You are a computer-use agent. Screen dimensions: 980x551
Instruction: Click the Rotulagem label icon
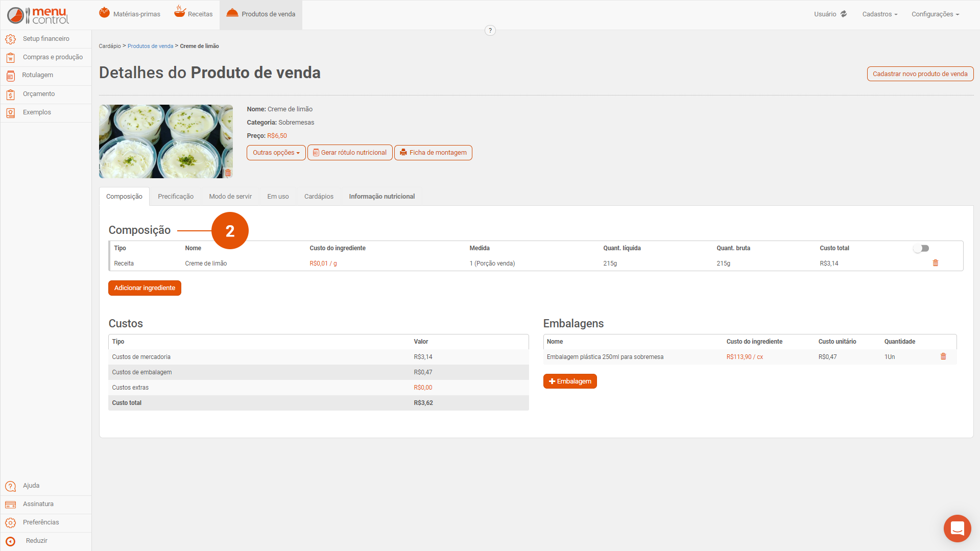11,76
